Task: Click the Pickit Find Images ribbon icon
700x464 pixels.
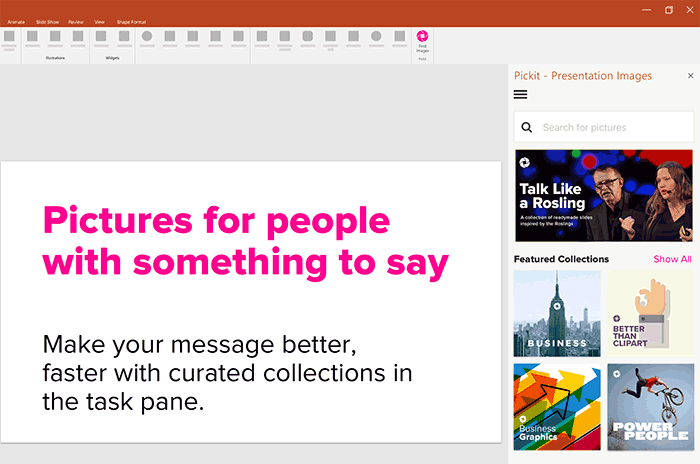Action: pyautogui.click(x=422, y=36)
